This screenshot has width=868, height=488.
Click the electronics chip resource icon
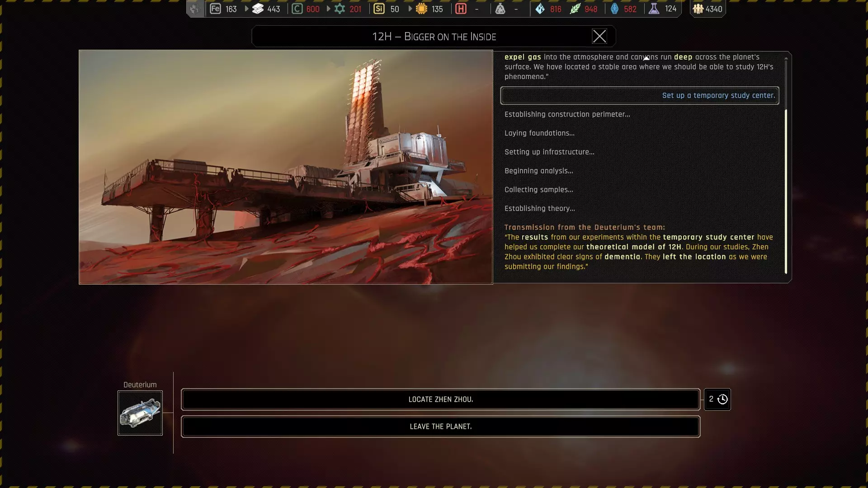tap(421, 9)
